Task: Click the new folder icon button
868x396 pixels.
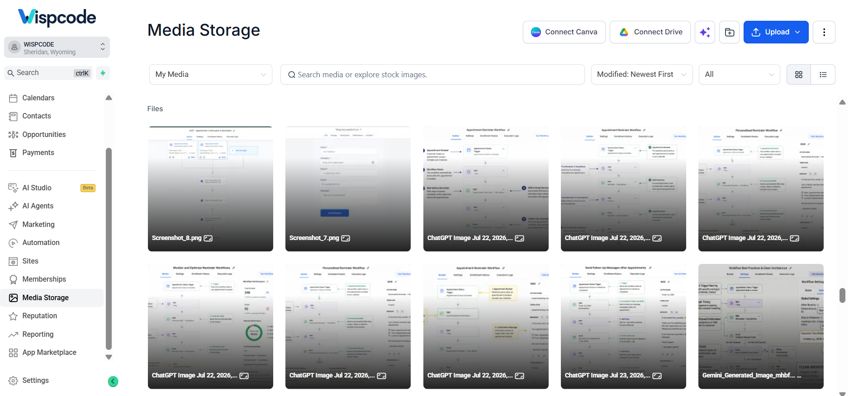Action: tap(729, 32)
